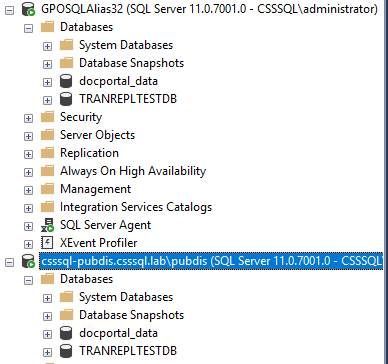Screen dimensions: 388x364
Task: Select Integration Services Catalogs
Action: 136,207
